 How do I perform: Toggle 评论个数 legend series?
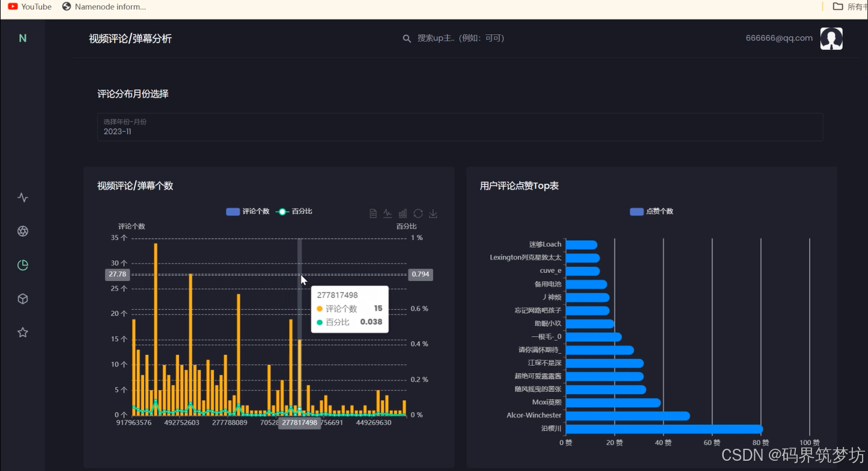click(247, 211)
